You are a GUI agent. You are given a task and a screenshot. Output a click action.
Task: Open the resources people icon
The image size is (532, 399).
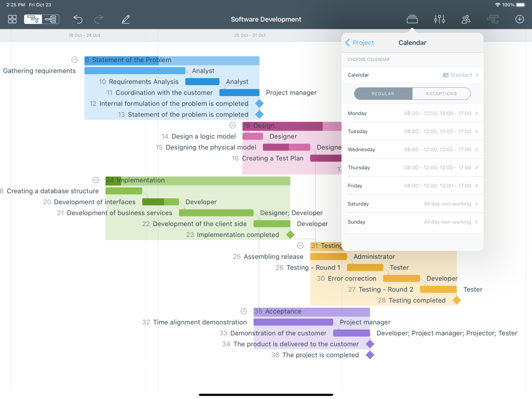pos(466,19)
